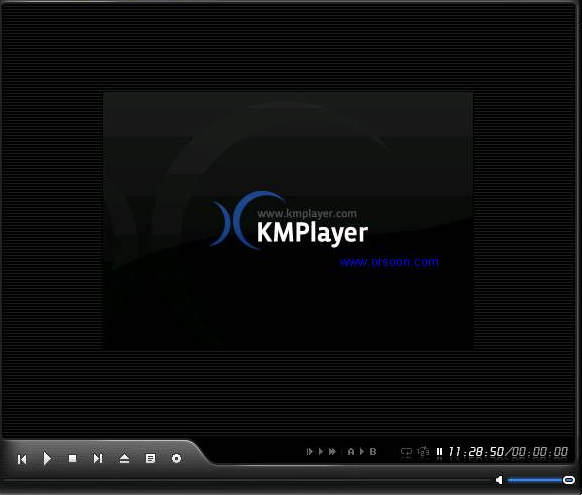
Task: Click arrow between A and B markers
Action: pos(362,452)
